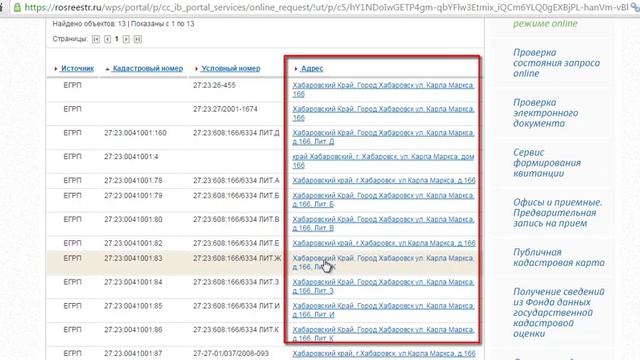Sort table by Условный номер column

[x=231, y=69]
